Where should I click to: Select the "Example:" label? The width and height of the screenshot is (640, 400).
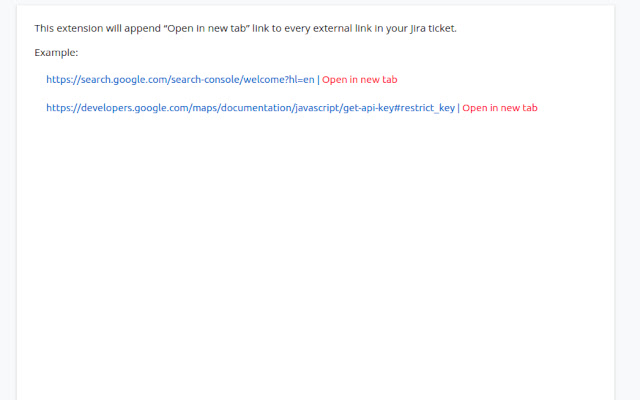point(56,53)
